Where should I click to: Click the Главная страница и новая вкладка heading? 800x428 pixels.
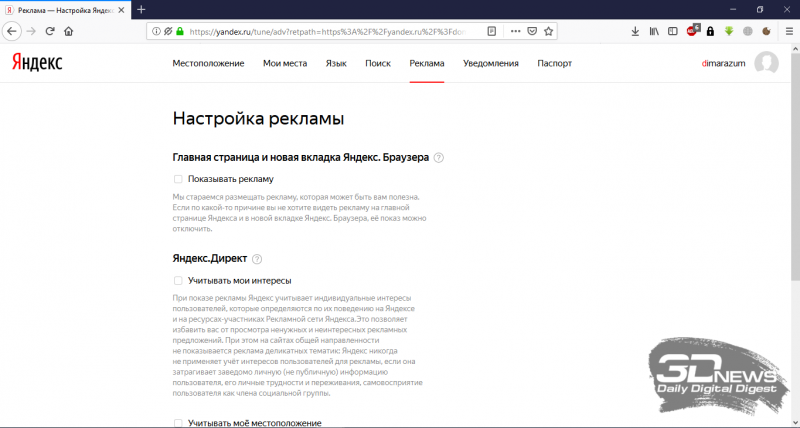[x=301, y=157]
